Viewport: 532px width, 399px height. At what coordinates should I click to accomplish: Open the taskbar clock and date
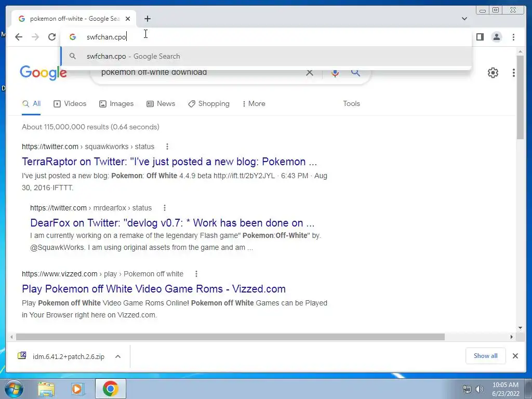(x=506, y=389)
